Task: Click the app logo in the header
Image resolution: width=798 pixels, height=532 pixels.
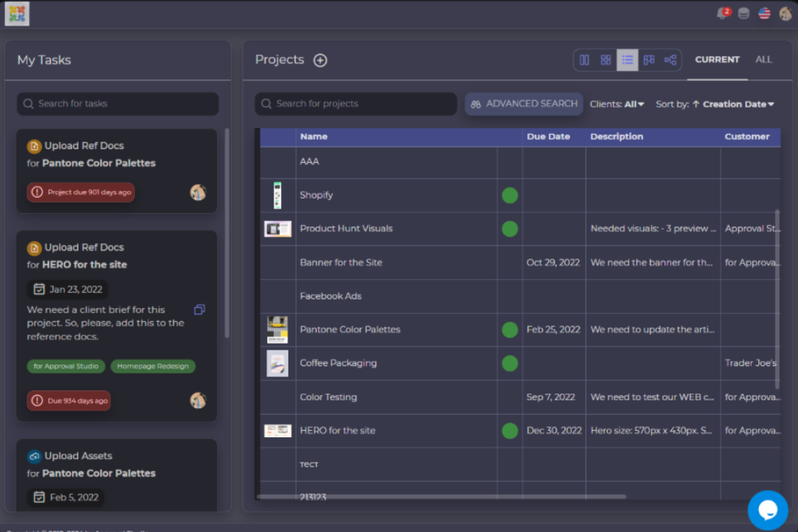Action: tap(17, 13)
